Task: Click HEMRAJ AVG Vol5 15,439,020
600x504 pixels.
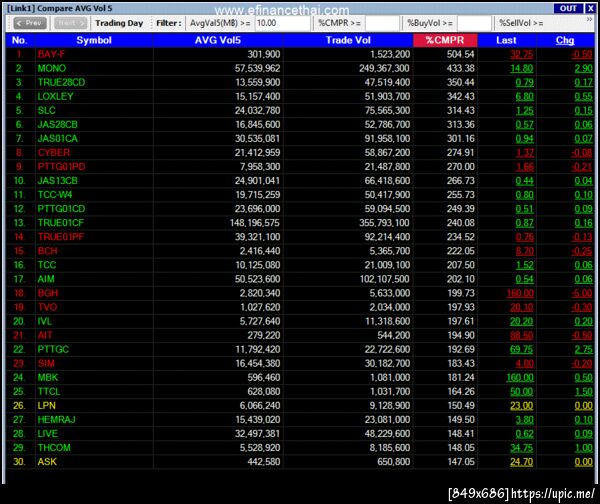Action: pos(258,420)
